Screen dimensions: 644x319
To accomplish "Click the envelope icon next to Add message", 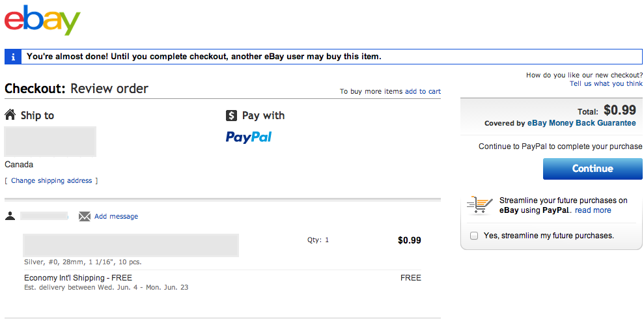I will click(85, 216).
